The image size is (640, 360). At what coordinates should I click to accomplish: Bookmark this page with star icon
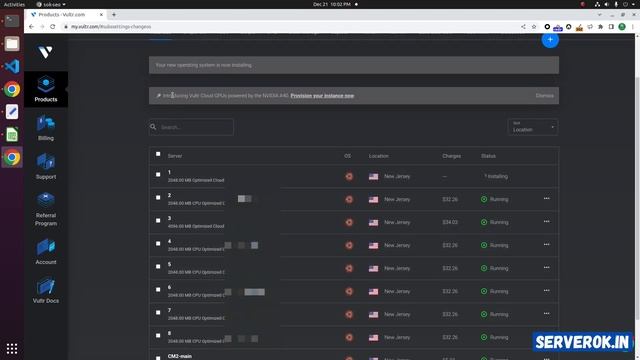[x=534, y=27]
